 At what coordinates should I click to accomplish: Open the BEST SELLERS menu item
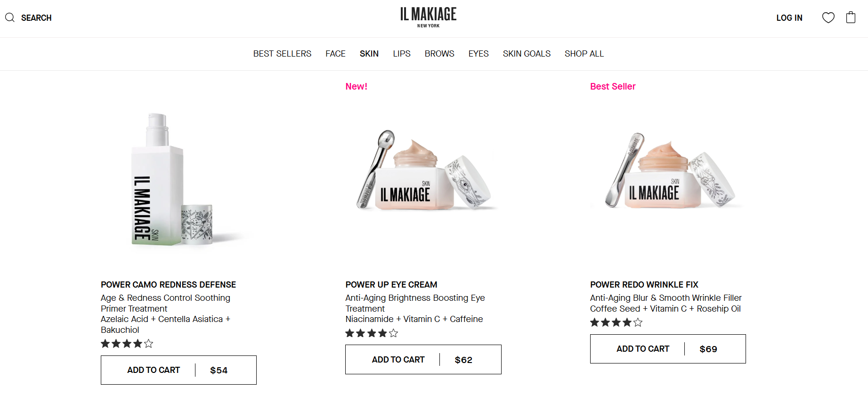(282, 53)
